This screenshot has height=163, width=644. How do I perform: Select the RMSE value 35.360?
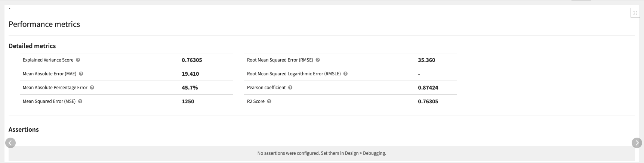click(x=426, y=60)
